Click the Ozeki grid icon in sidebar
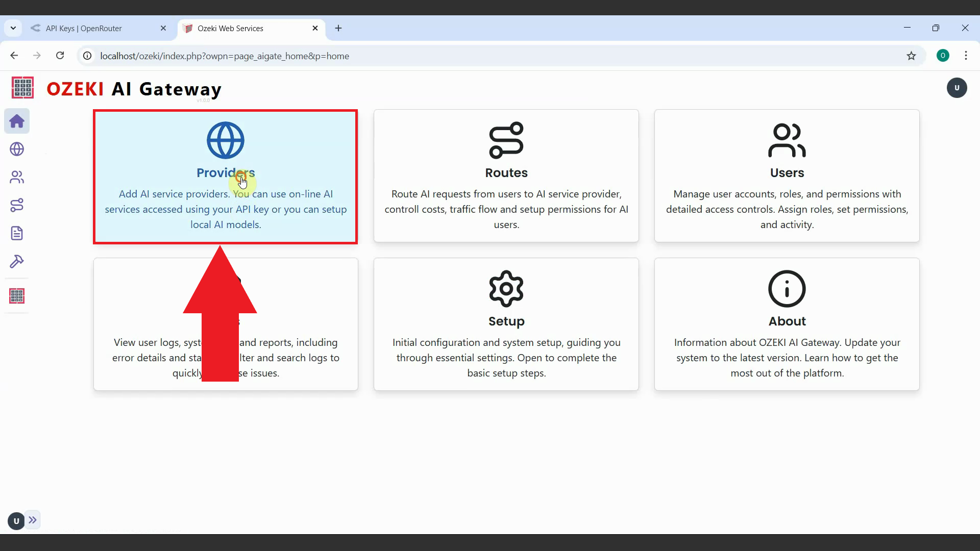The image size is (980, 551). coord(17,296)
